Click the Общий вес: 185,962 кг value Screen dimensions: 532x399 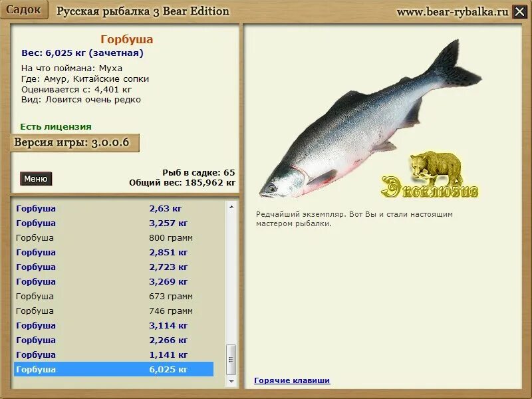(182, 182)
